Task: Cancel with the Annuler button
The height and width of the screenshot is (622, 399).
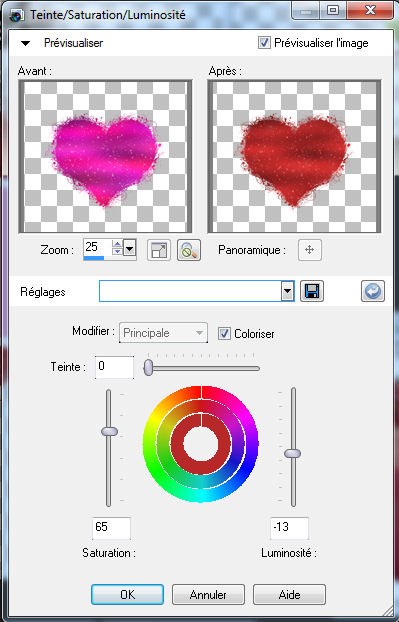Action: click(x=208, y=594)
